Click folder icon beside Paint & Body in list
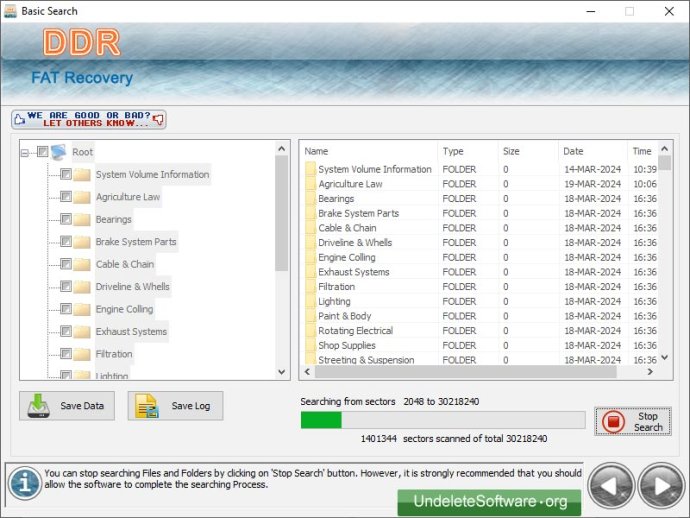The height and width of the screenshot is (518, 690). pyautogui.click(x=310, y=316)
